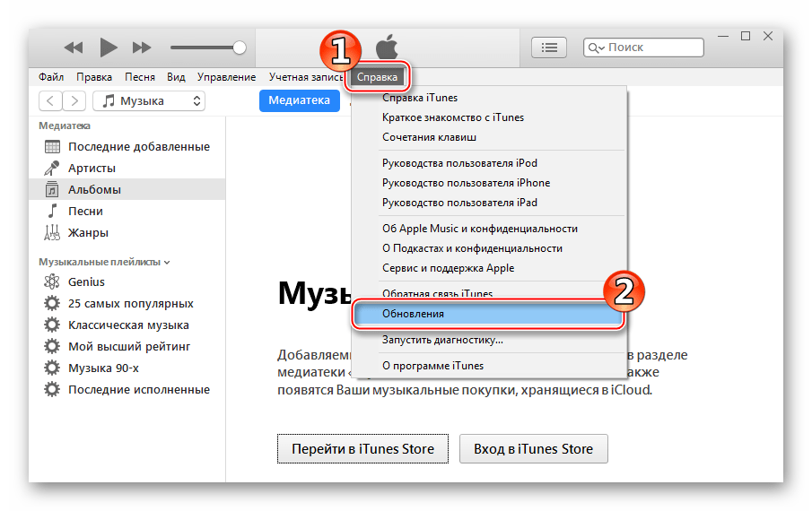Choose О программе iTunes entry

489,366
